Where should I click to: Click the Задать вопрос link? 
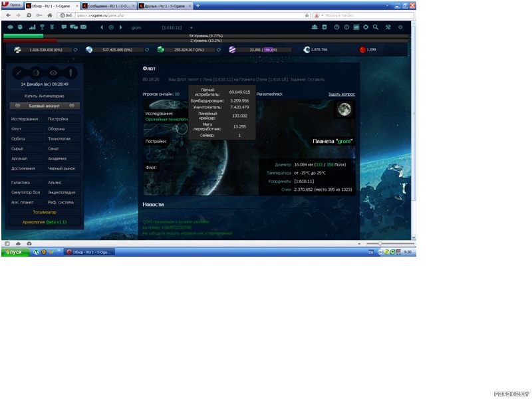point(342,94)
